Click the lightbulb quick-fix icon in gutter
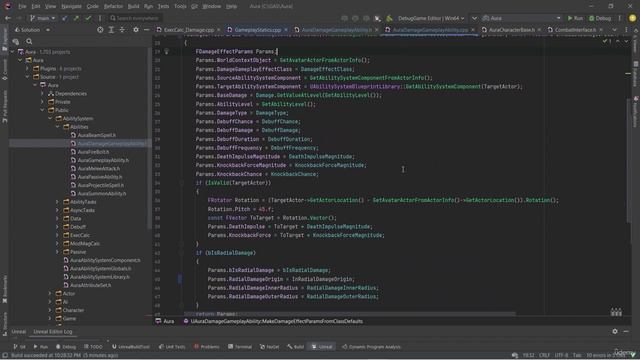The width and height of the screenshot is (640, 360). coord(167,51)
